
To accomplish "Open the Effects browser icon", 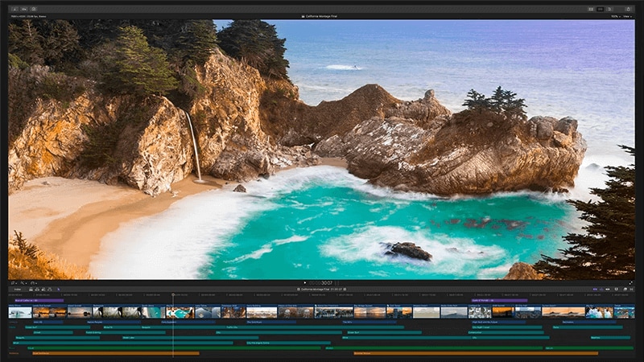I will [625, 290].
